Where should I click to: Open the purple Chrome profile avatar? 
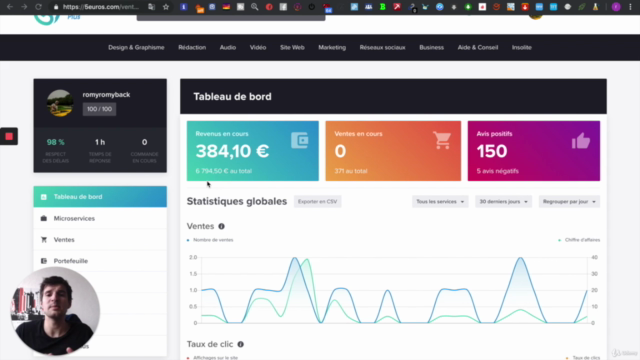[616, 7]
